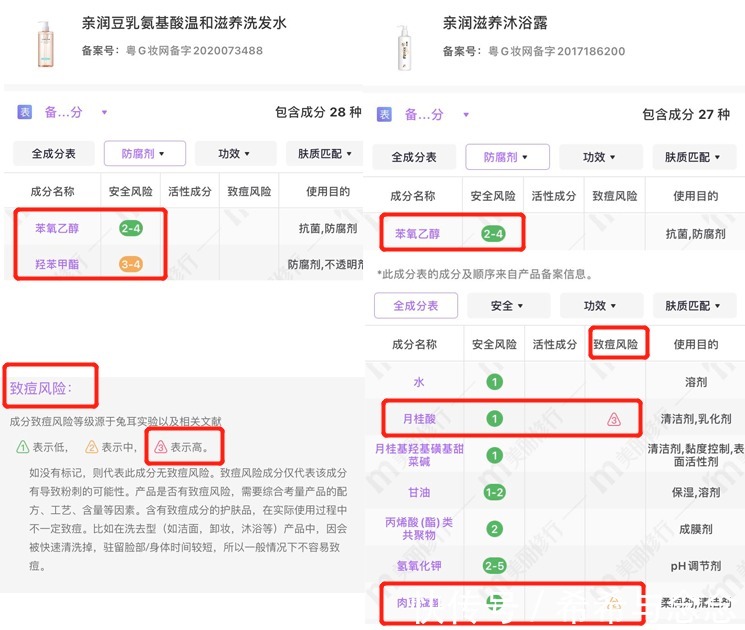Open 防腐剂 filter dropdown in body wash panel

pyautogui.click(x=507, y=157)
